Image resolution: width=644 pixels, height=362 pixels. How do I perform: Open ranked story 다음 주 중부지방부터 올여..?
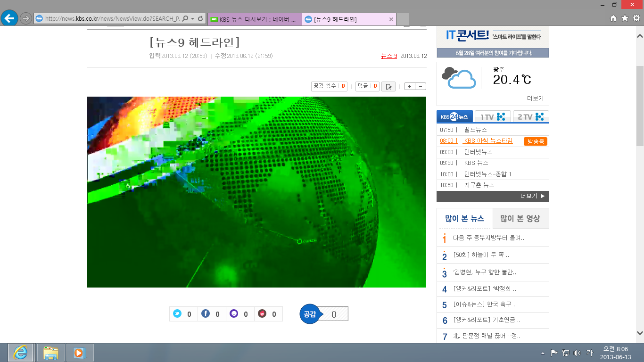(488, 238)
